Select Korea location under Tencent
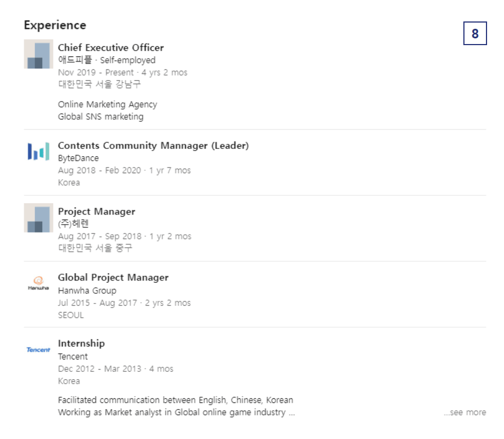The height and width of the screenshot is (439, 504). (69, 381)
